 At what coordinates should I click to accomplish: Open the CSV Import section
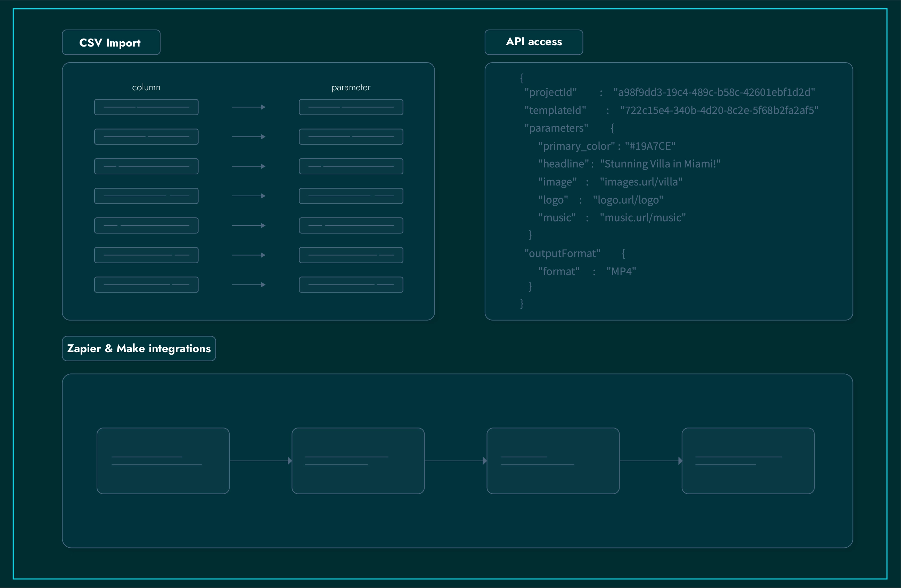click(110, 42)
